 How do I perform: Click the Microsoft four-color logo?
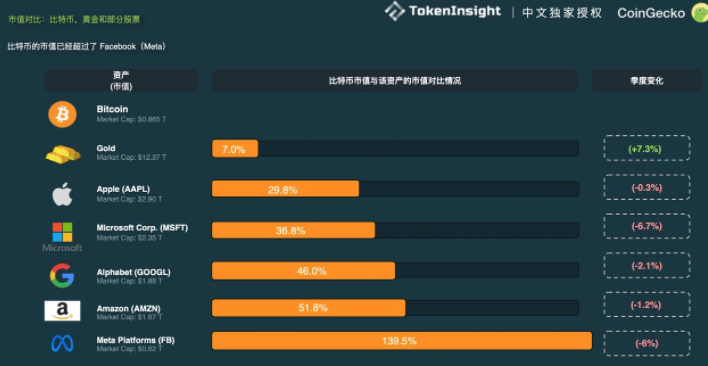[62, 232]
